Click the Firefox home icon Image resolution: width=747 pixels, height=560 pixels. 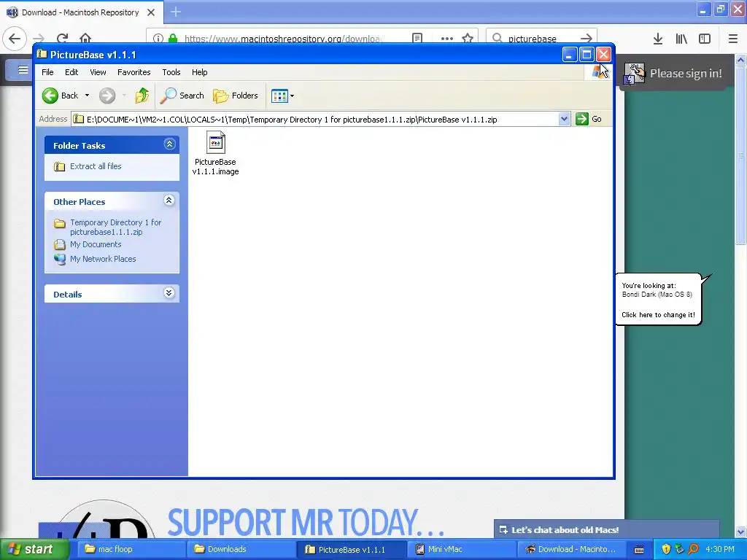85,38
